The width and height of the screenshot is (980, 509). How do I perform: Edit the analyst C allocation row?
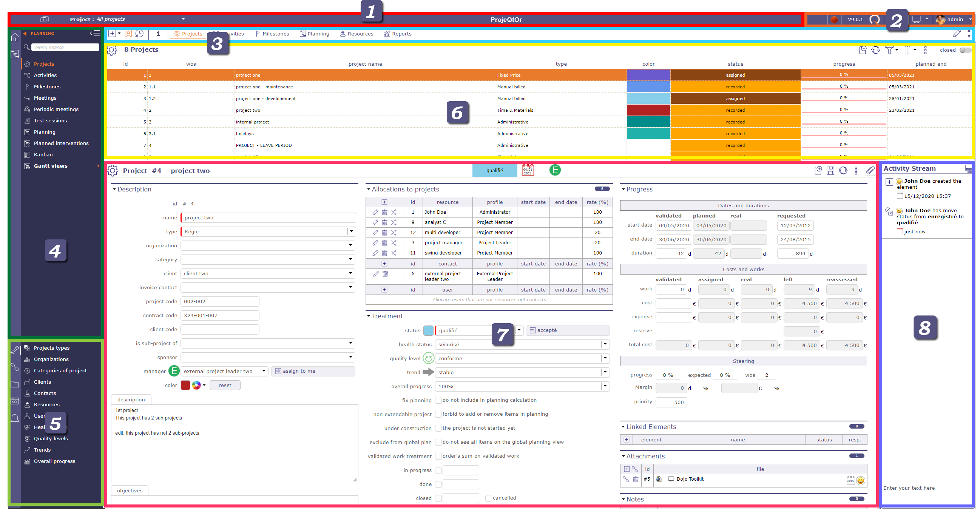point(375,222)
